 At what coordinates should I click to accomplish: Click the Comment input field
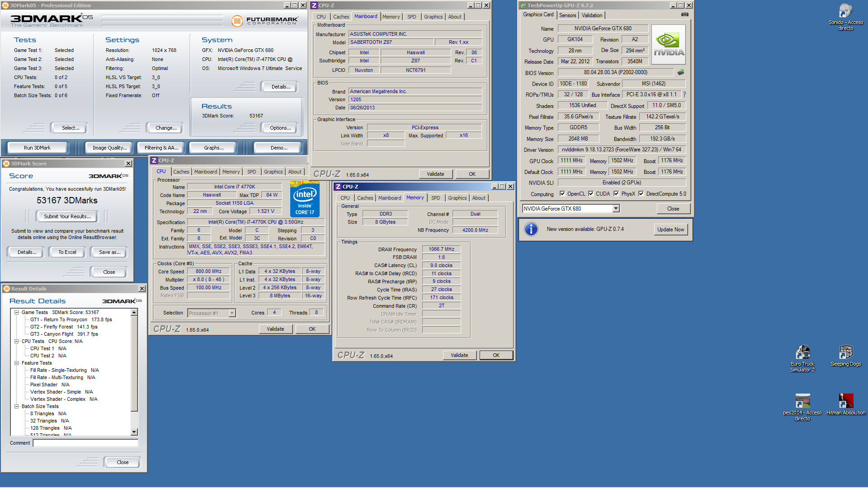point(85,443)
